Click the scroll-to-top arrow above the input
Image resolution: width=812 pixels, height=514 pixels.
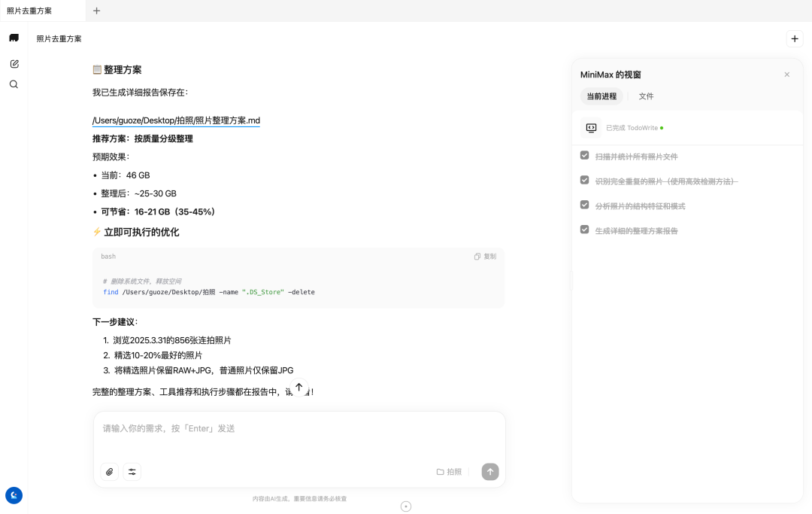298,387
